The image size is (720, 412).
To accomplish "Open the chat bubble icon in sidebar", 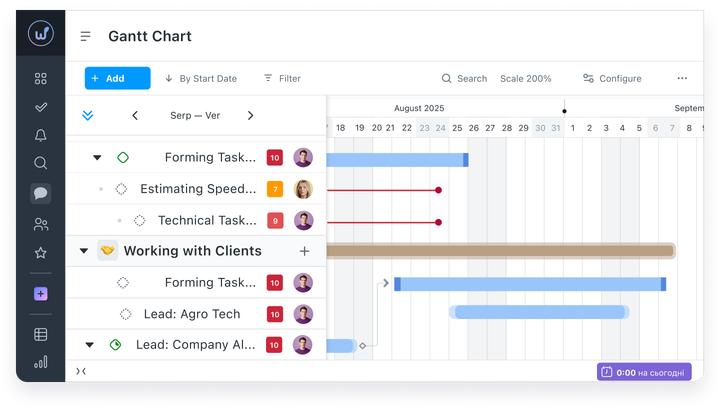I will click(40, 193).
